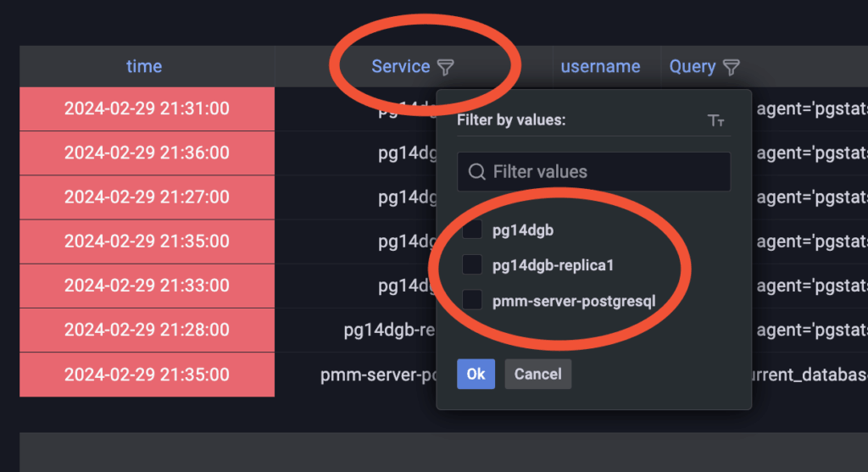Select the 21:28:00 timestamp row cell
The height and width of the screenshot is (472, 868).
coord(147,330)
